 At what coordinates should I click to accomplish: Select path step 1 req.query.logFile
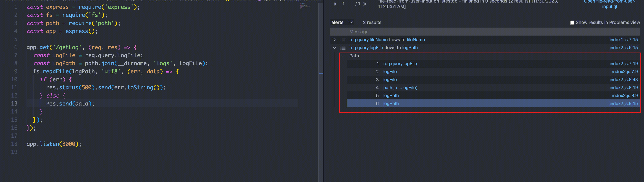[400, 64]
